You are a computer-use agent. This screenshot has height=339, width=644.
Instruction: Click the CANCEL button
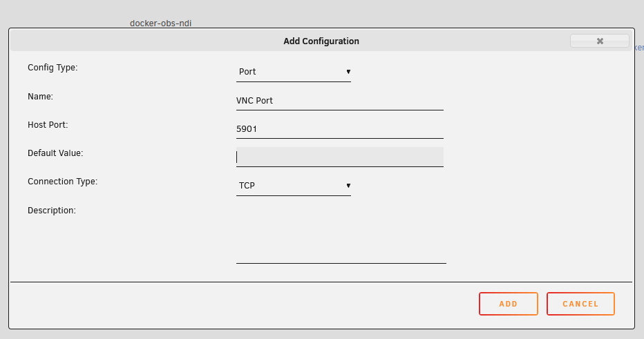pyautogui.click(x=580, y=304)
